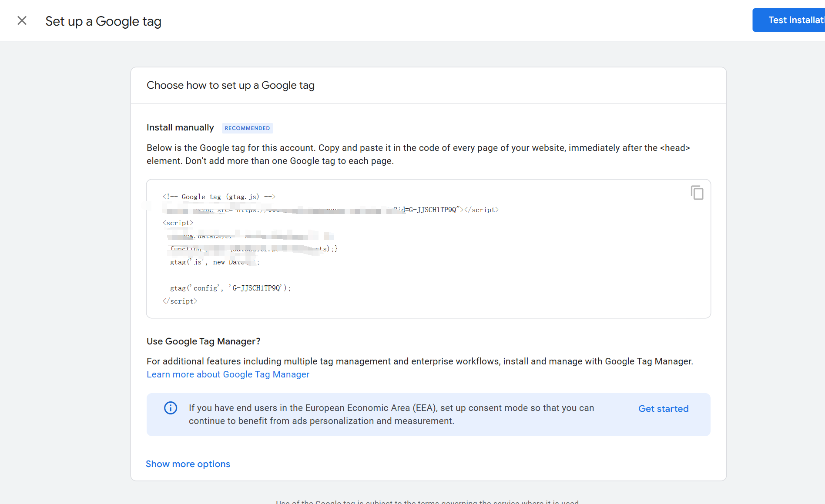The image size is (825, 504).
Task: Click the closing script tag in snippet
Action: point(180,301)
